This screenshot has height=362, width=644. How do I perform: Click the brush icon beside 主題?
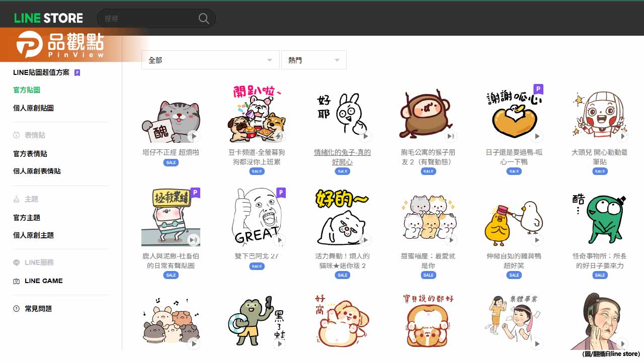(17, 199)
